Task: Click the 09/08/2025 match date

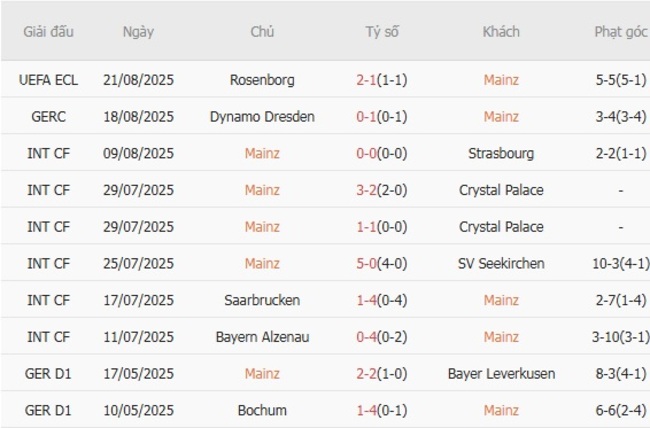Action: [x=138, y=153]
